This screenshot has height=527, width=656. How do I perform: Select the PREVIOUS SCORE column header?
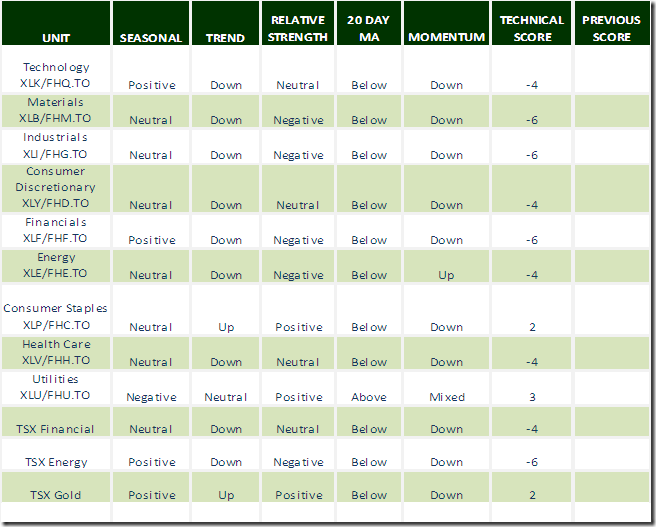611,29
